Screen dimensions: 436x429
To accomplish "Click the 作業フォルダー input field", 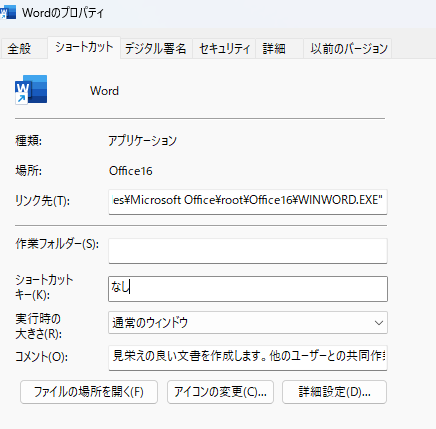I will (248, 251).
